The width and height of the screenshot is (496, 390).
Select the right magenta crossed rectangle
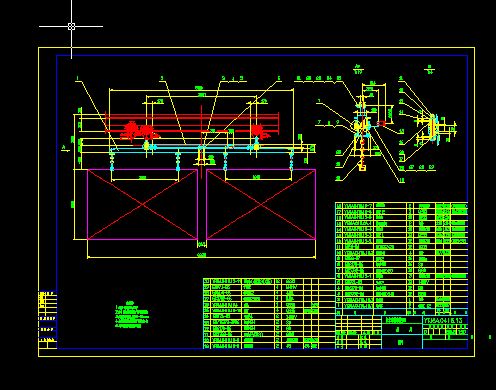tap(261, 204)
